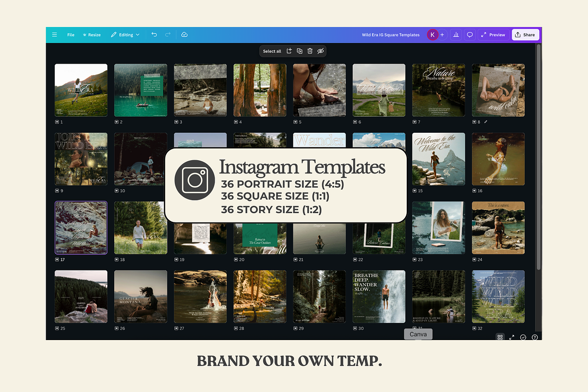Select highlighted page 17 thumbnail
588x392 pixels.
pos(81,228)
